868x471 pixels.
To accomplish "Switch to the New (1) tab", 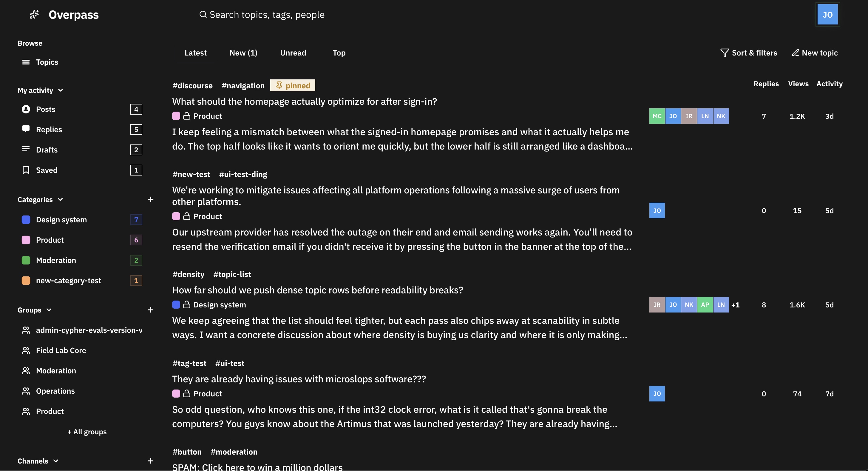I will tap(243, 53).
